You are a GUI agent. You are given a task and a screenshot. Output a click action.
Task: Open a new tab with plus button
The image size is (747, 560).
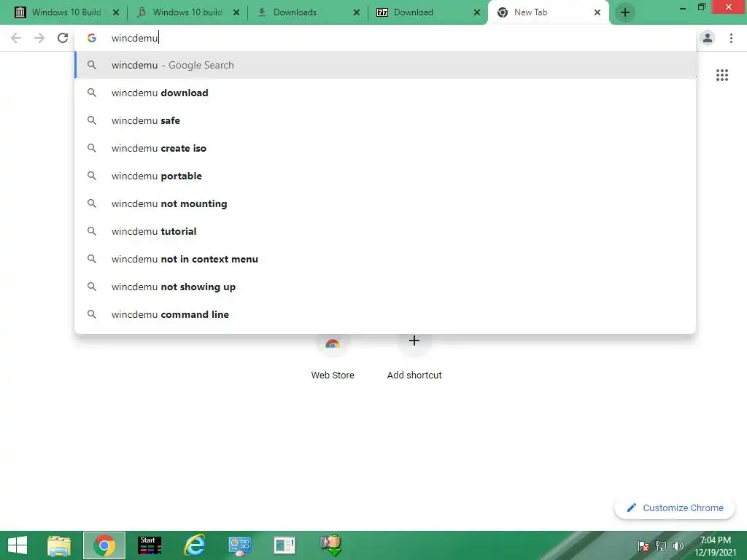pyautogui.click(x=625, y=12)
